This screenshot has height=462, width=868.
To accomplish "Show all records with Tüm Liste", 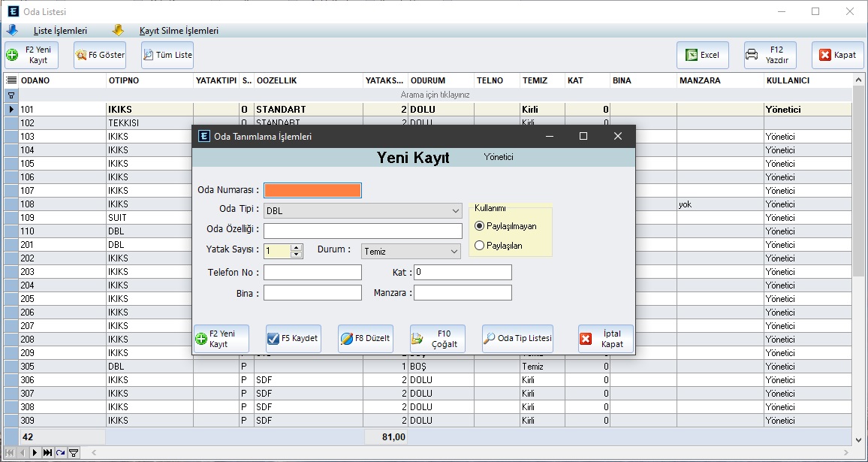I will click(167, 55).
